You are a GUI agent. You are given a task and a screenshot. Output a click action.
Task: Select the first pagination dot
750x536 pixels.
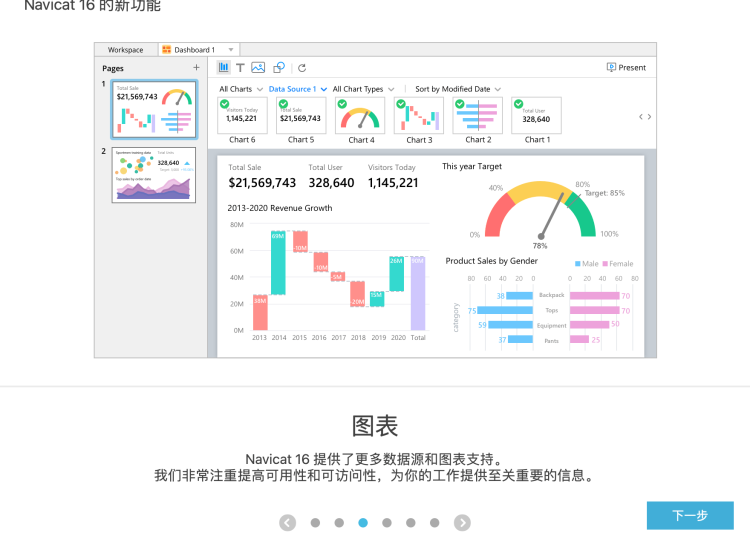coord(315,523)
